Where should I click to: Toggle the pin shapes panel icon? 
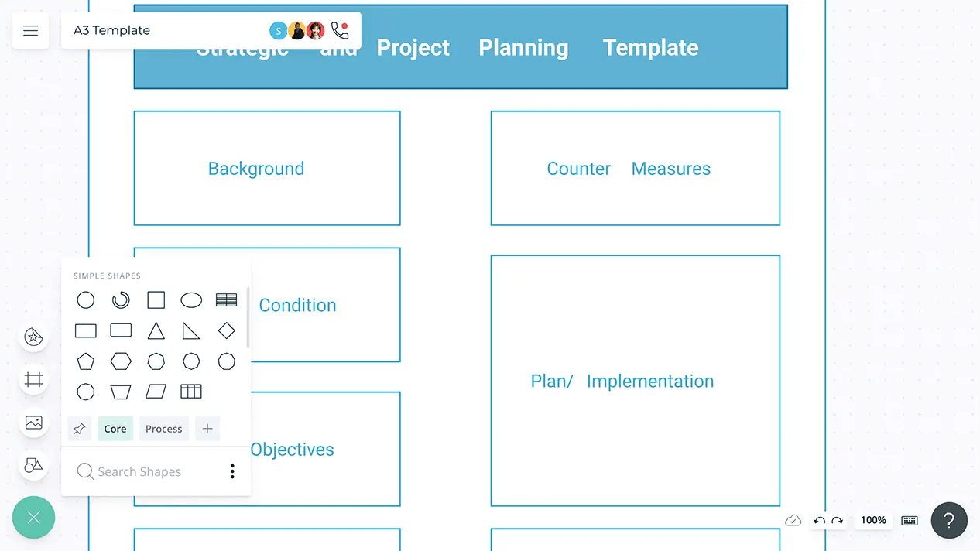[x=79, y=429]
